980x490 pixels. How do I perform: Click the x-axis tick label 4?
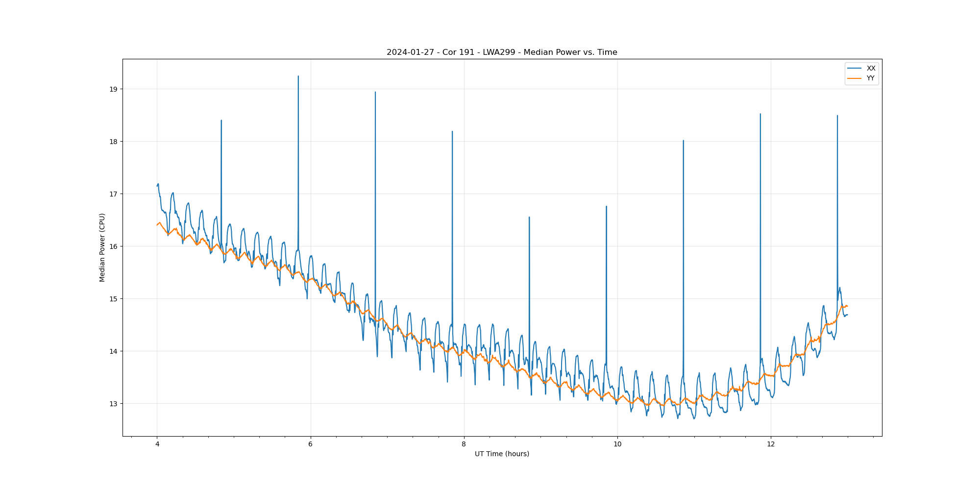click(x=157, y=444)
